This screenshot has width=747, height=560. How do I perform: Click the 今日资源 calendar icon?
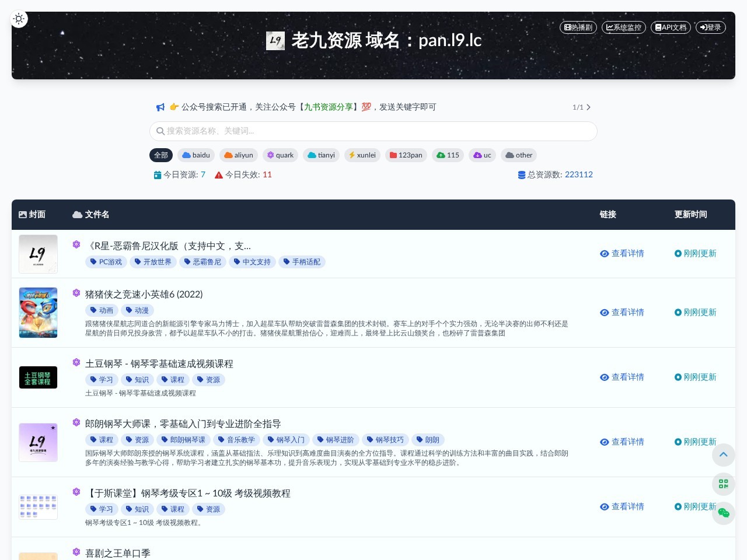(158, 175)
